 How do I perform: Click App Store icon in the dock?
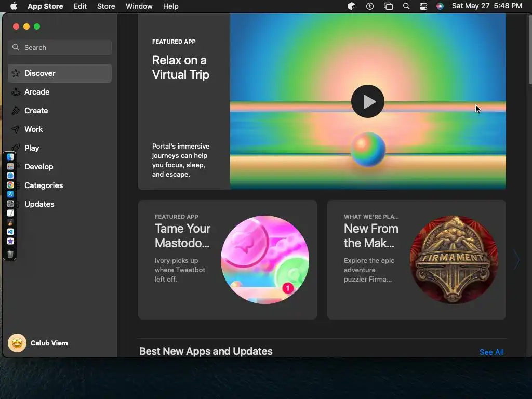coord(10,194)
